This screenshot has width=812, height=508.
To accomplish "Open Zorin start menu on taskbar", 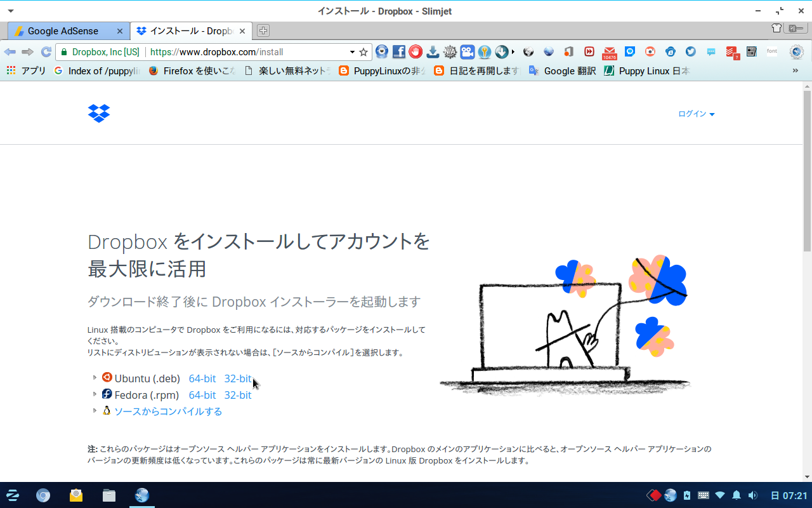I will [13, 495].
